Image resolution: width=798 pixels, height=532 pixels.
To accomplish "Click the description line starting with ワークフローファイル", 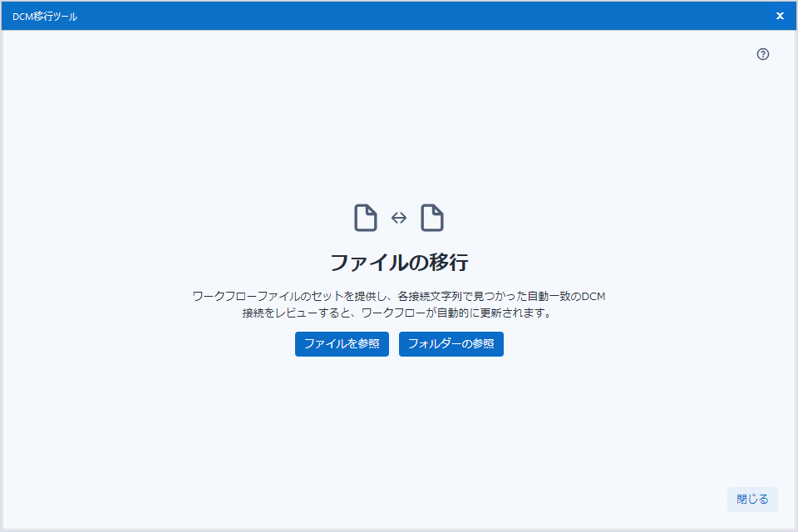I will [399, 297].
